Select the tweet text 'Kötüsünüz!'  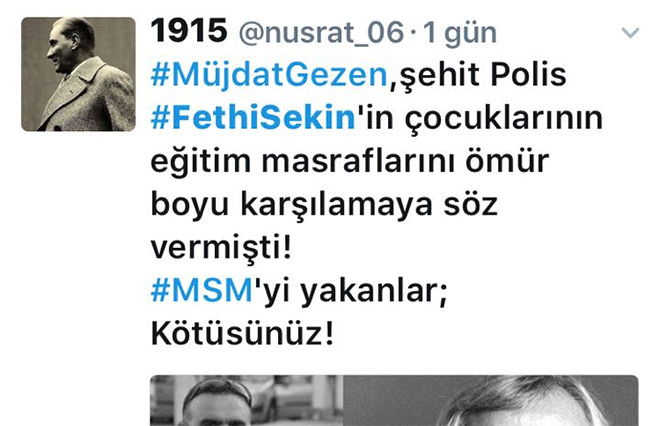pyautogui.click(x=242, y=333)
